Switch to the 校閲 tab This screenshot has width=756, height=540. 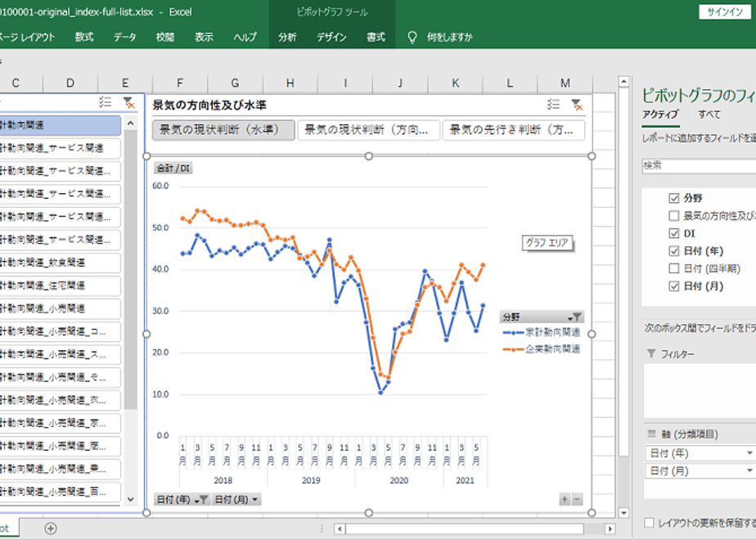165,37
